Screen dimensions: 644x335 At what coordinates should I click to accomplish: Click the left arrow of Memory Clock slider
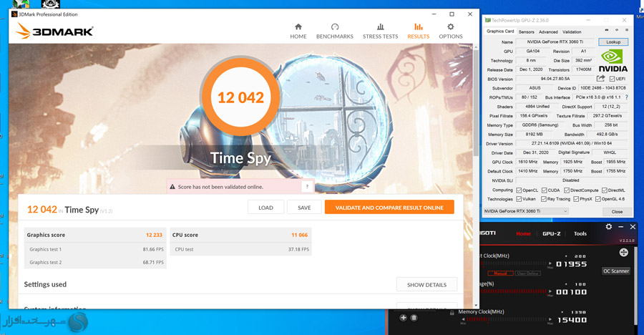click(463, 319)
